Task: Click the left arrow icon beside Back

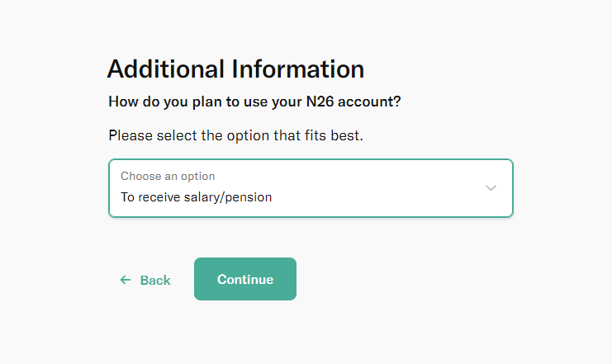Action: 126,280
